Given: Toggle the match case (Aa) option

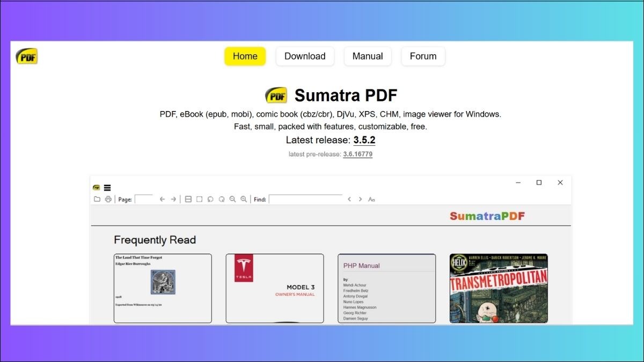Looking at the screenshot, I should (x=371, y=199).
